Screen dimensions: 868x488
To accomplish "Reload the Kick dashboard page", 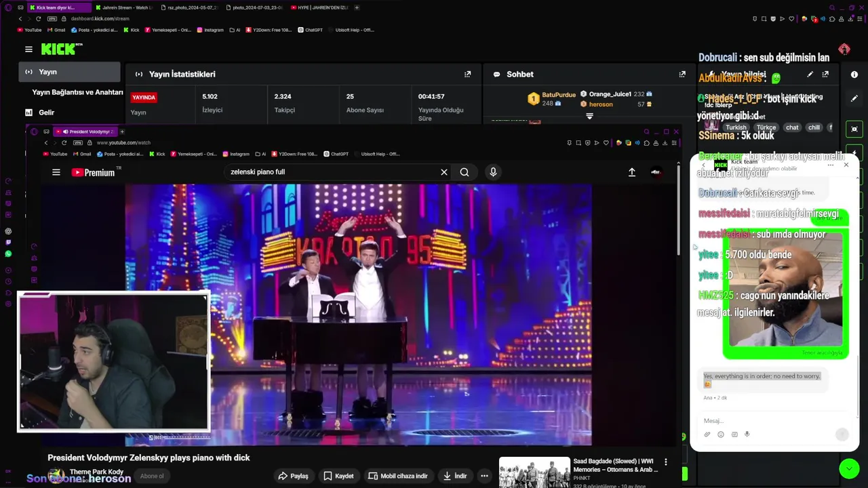I will [38, 19].
